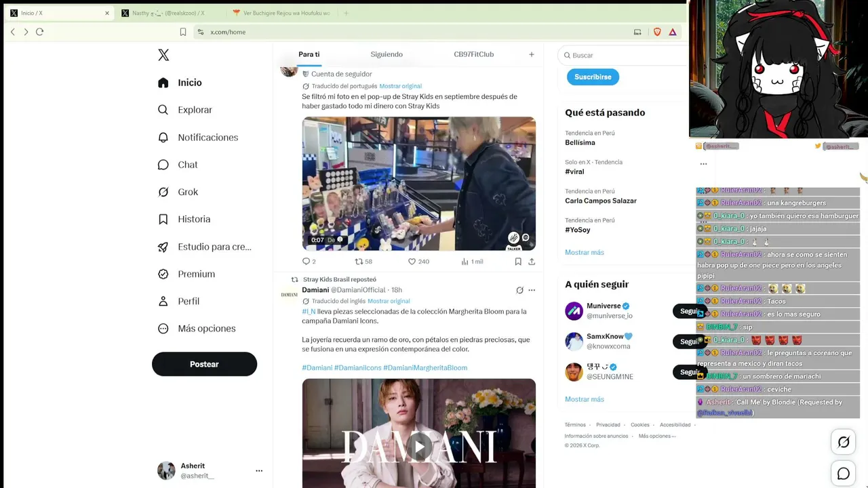
Task: Close the Inicio / X browser tab
Action: (107, 13)
